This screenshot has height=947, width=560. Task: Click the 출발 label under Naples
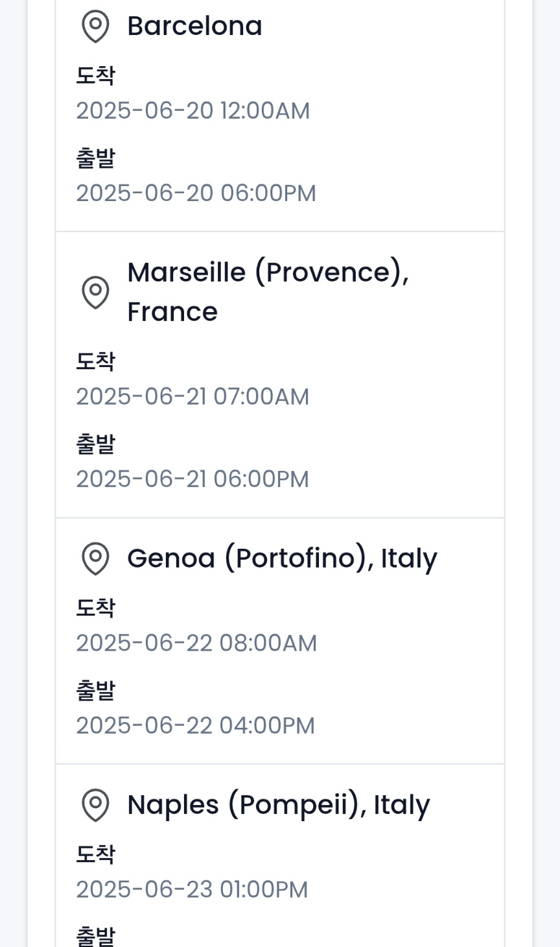pos(96,936)
